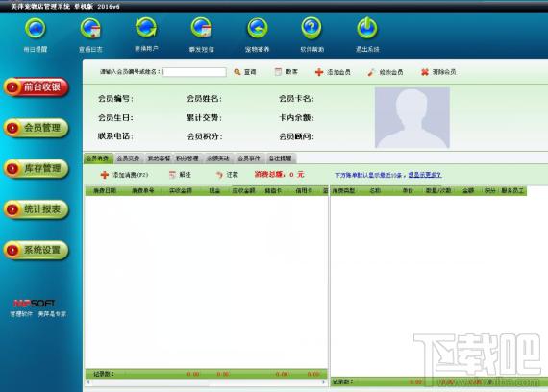
Task: Click the exit system power icon
Action: pyautogui.click(x=367, y=28)
